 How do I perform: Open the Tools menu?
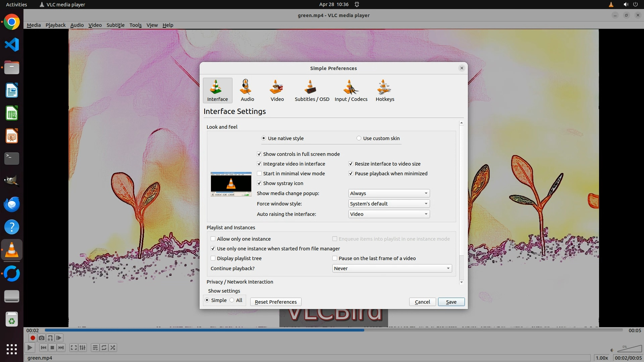click(136, 25)
